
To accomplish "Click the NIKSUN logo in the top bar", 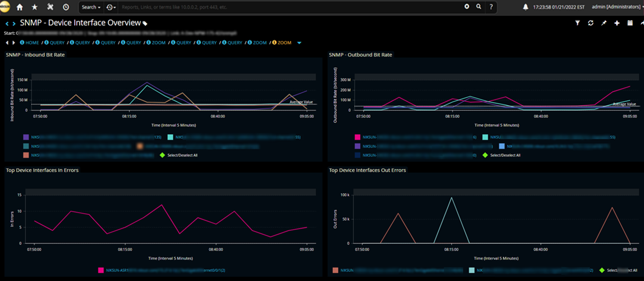I will click(6, 7).
